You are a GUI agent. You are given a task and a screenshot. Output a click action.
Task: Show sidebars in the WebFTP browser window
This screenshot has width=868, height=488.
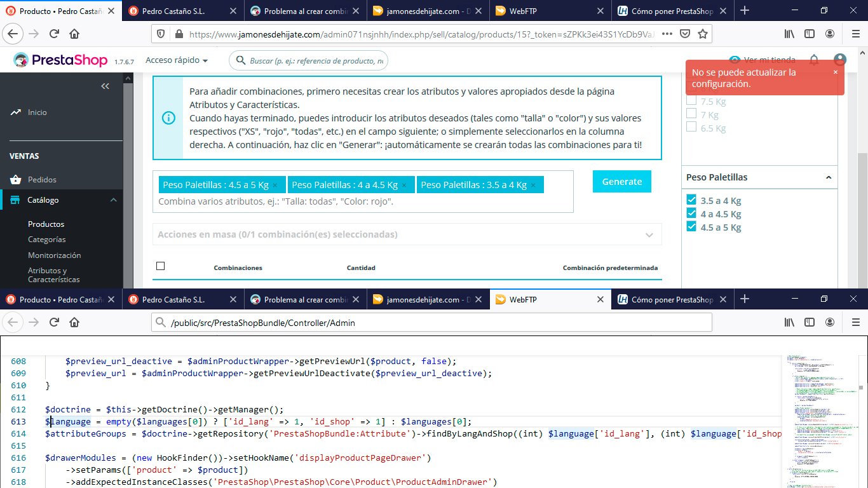click(809, 322)
